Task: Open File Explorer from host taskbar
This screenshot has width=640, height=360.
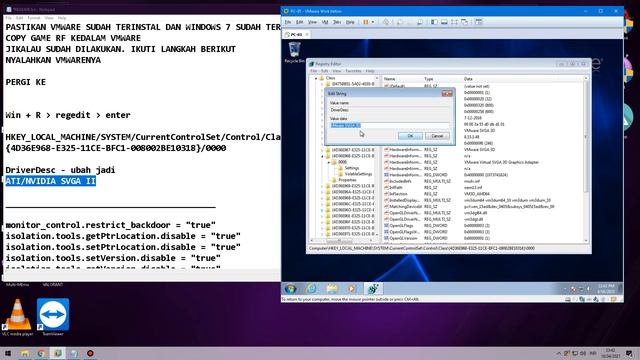Action: coord(24,353)
